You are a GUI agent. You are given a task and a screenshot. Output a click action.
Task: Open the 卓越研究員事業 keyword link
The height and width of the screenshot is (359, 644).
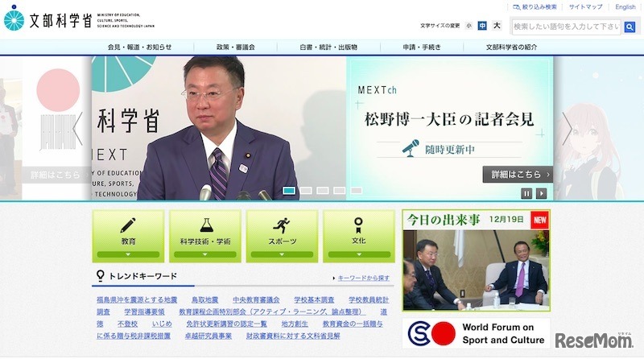pyautogui.click(x=208, y=336)
